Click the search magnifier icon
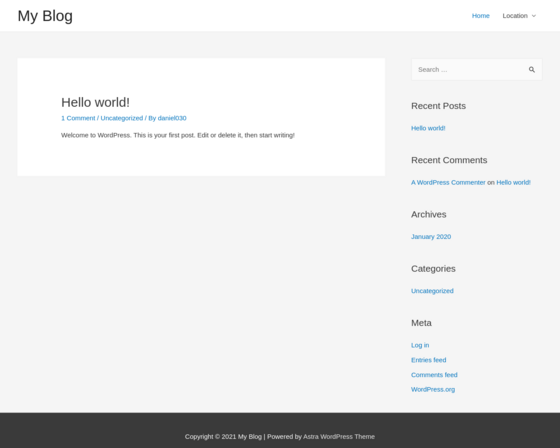 point(531,70)
